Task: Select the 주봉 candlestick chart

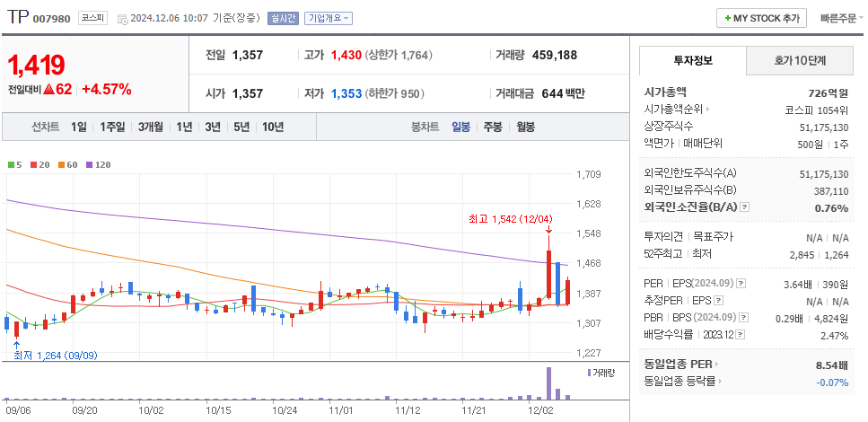Action: point(493,127)
